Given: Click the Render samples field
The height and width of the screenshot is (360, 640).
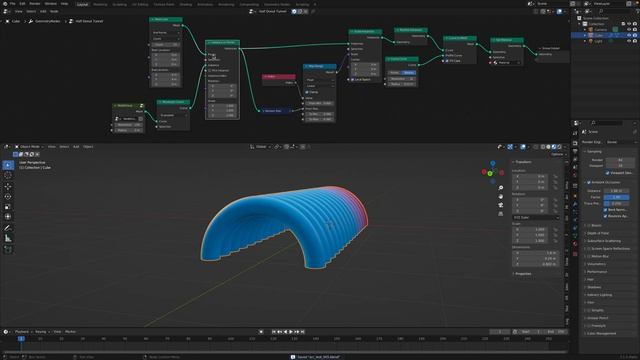Looking at the screenshot, I should tap(620, 160).
